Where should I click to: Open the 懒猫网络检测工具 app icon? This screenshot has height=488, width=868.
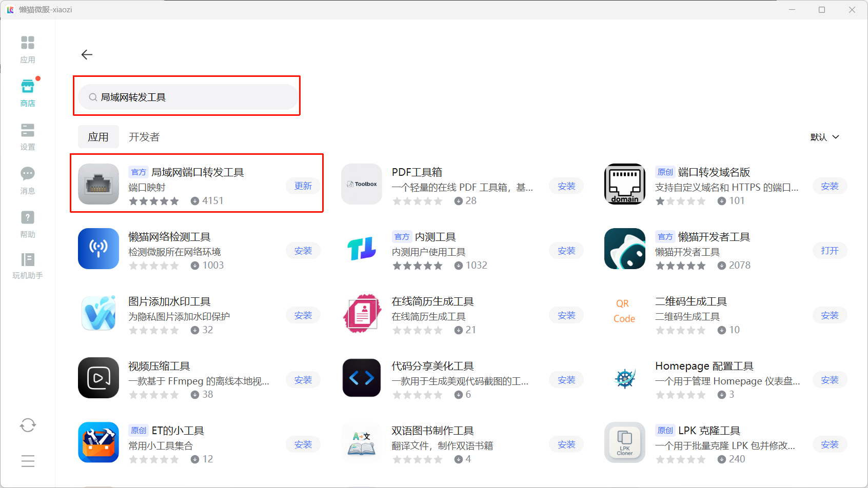click(x=98, y=249)
